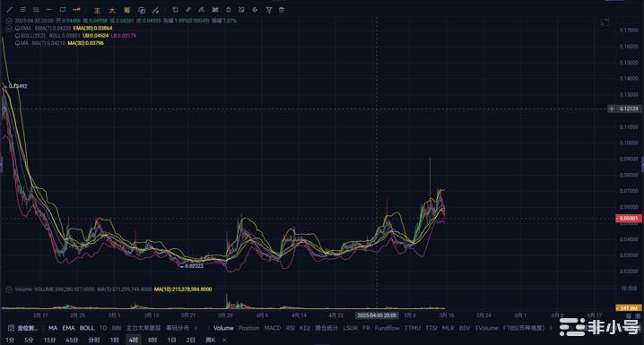The width and height of the screenshot is (644, 345).
Task: Expand more sub indicators arrow after FTBS
Action: 551,328
